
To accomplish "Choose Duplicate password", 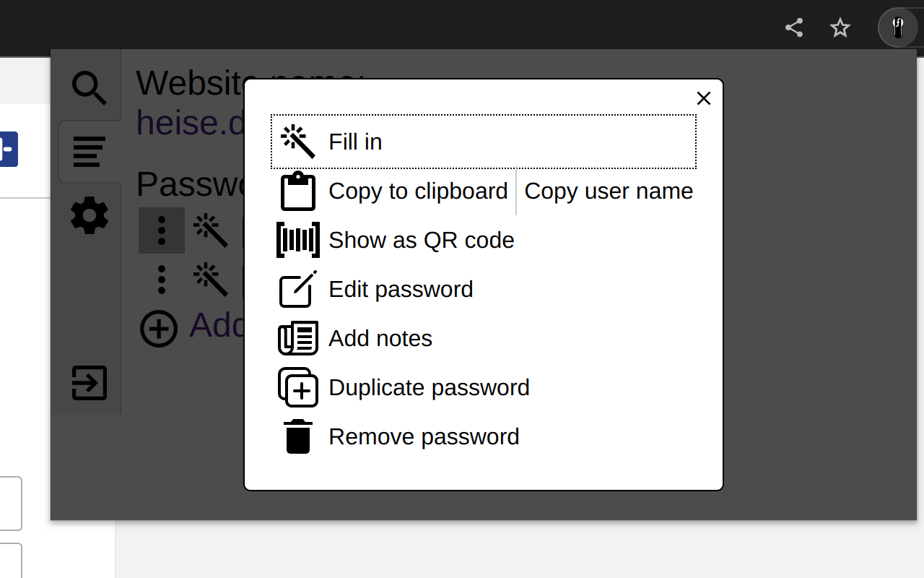I will [429, 387].
